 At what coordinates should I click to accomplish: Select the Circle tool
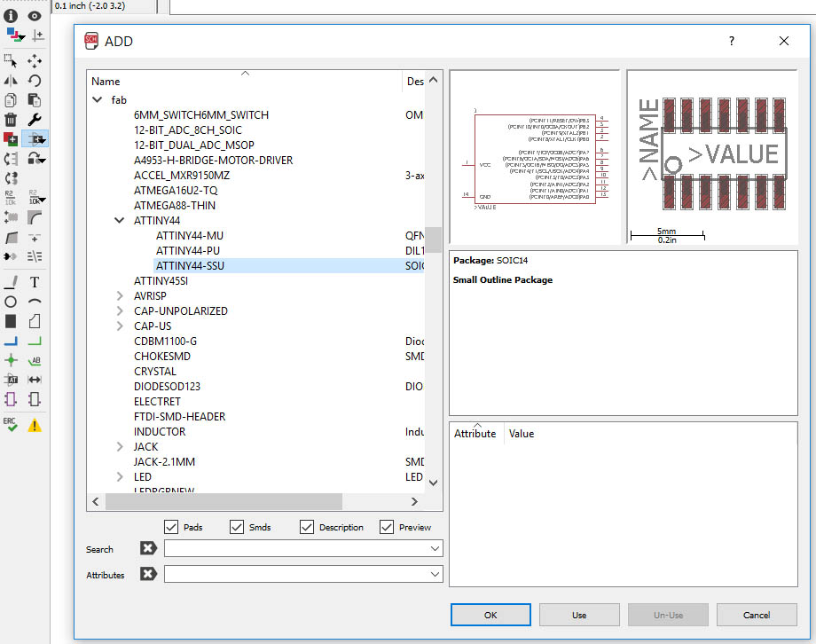[x=11, y=302]
